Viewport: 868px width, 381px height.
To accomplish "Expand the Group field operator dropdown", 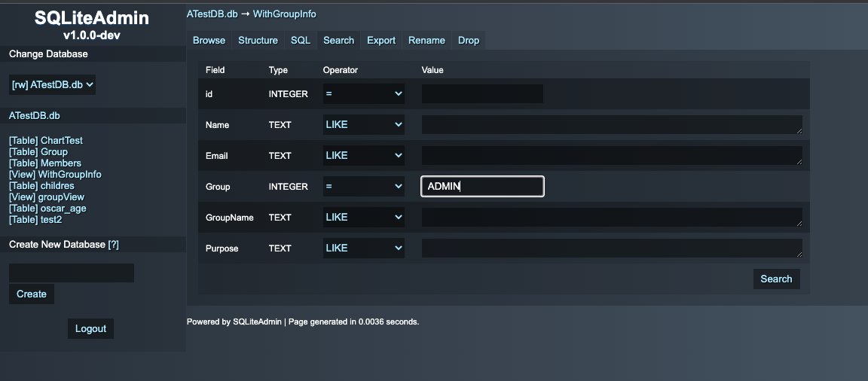I will pos(364,187).
